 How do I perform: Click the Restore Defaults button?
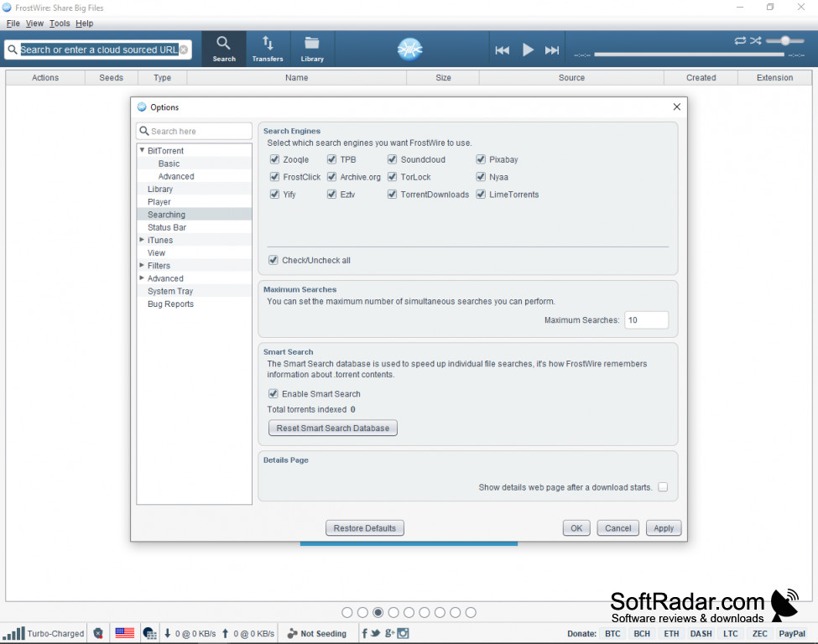tap(365, 527)
